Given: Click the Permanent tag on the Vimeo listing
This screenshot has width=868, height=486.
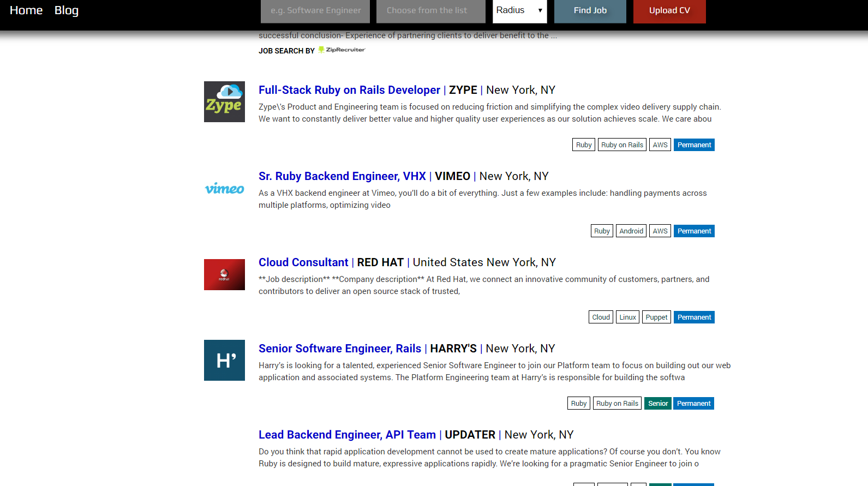Looking at the screenshot, I should pos(694,231).
